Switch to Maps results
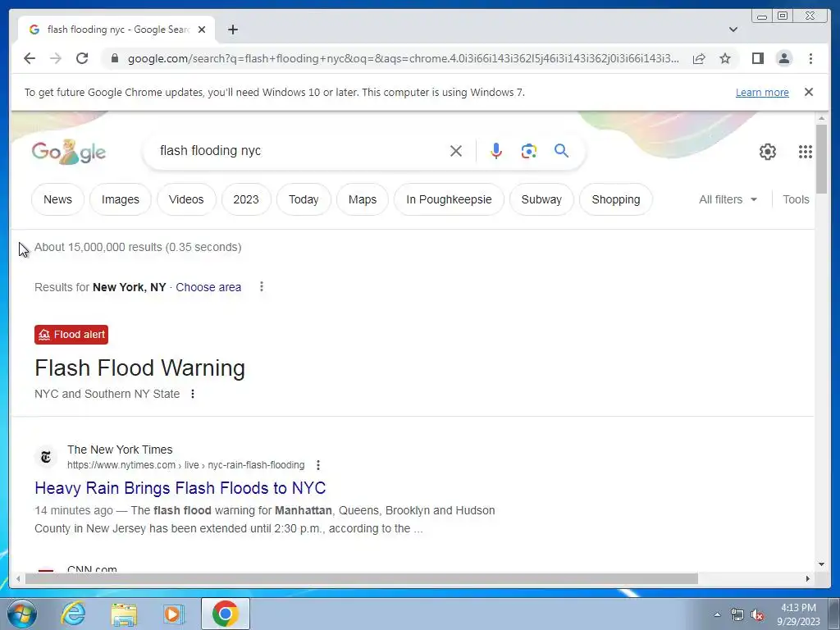The height and width of the screenshot is (630, 840). coord(362,199)
